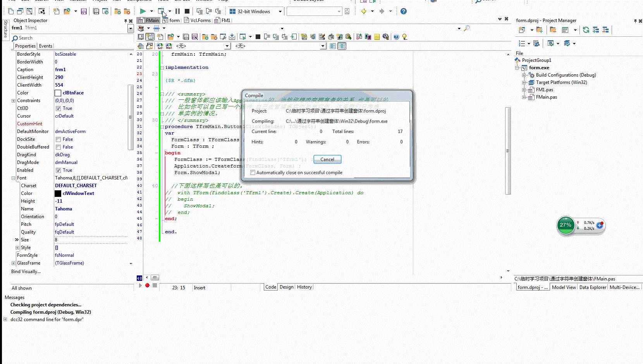Click the black Stop program square in main toolbar
The height and width of the screenshot is (364, 643).
coord(187,11)
